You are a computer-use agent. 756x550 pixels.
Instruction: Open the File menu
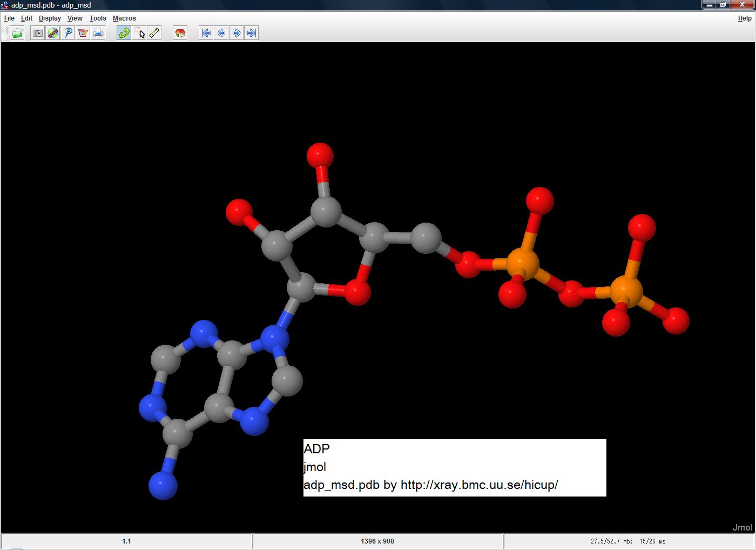point(9,18)
